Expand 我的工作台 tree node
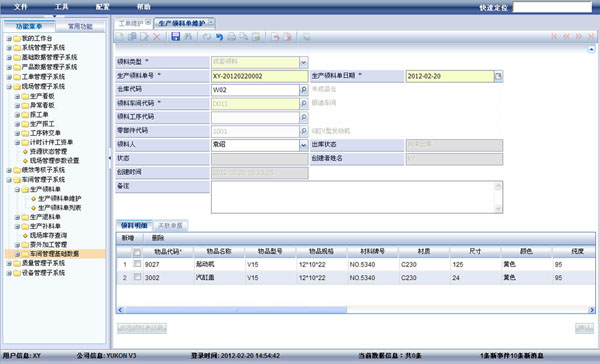 pos(9,39)
